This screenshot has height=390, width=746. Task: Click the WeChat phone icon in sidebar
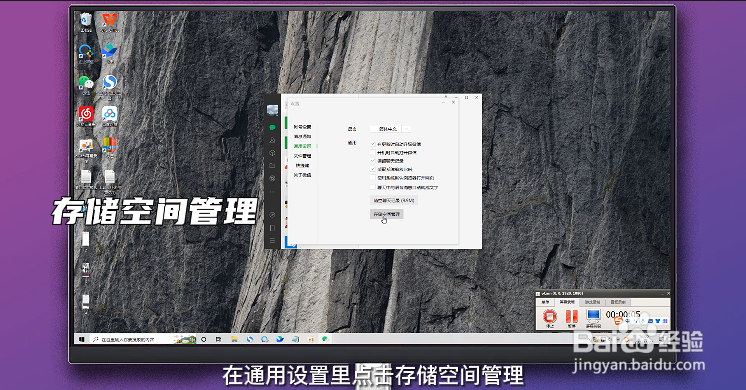[272, 228]
